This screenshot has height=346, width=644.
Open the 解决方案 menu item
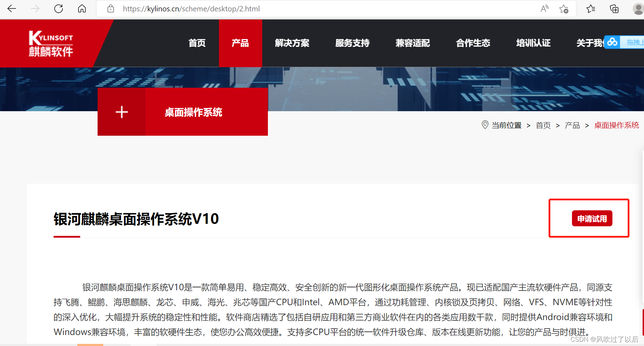292,43
